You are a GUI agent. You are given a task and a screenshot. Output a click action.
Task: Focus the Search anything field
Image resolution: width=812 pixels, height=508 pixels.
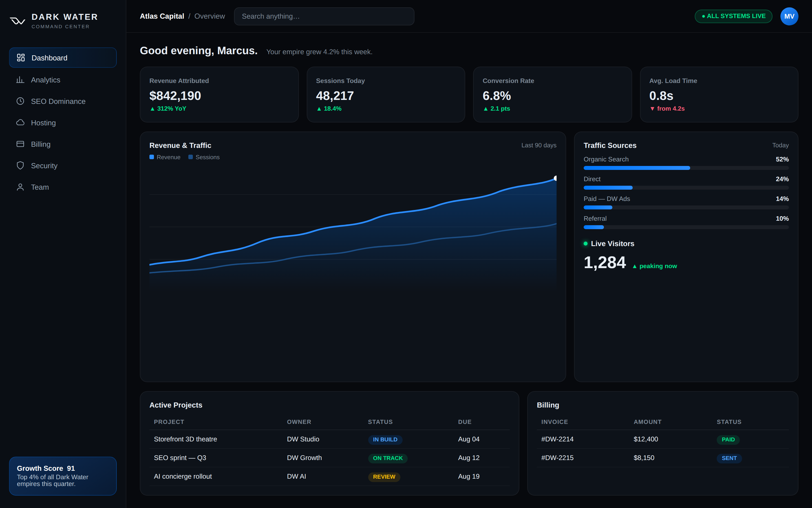(324, 16)
